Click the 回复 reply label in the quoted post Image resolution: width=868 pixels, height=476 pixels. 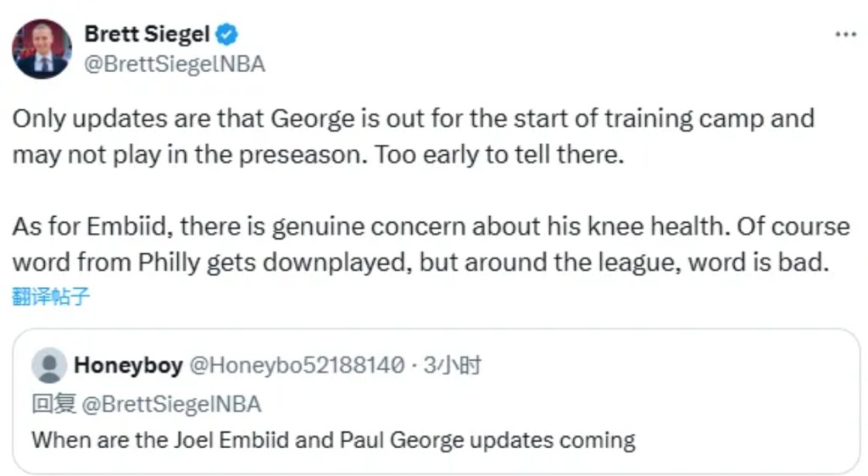tap(54, 403)
